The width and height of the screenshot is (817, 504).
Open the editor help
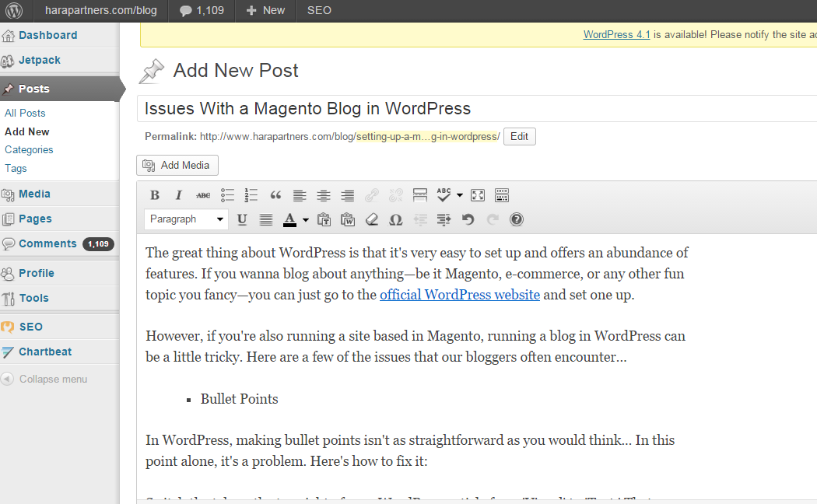(517, 219)
